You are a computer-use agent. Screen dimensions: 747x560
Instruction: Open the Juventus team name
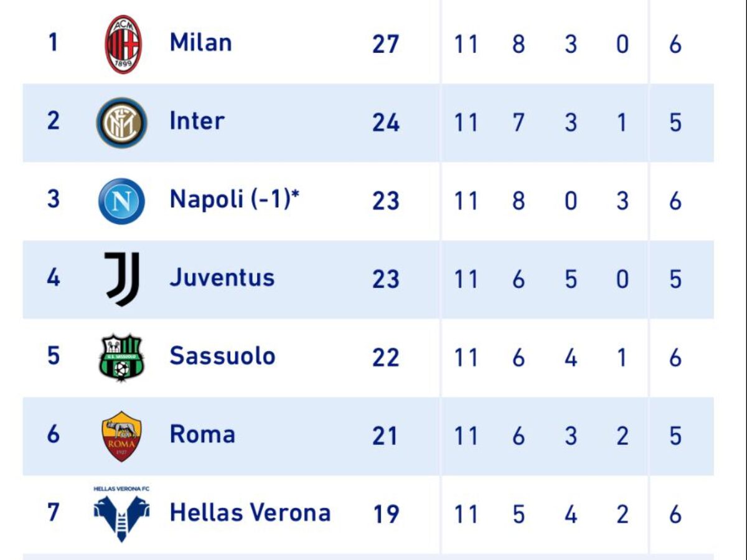[222, 278]
